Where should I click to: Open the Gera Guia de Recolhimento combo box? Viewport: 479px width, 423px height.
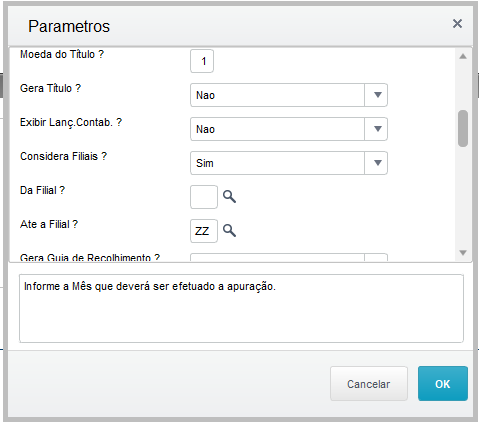click(289, 257)
